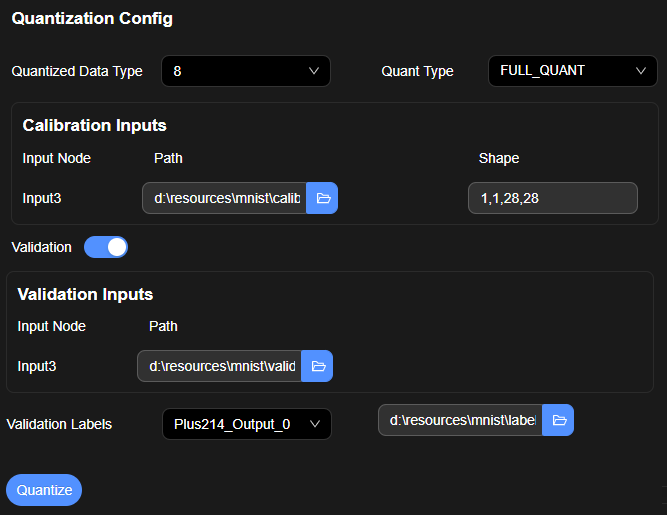
Task: Click the Calibration Inputs section title
Action: pyautogui.click(x=94, y=125)
